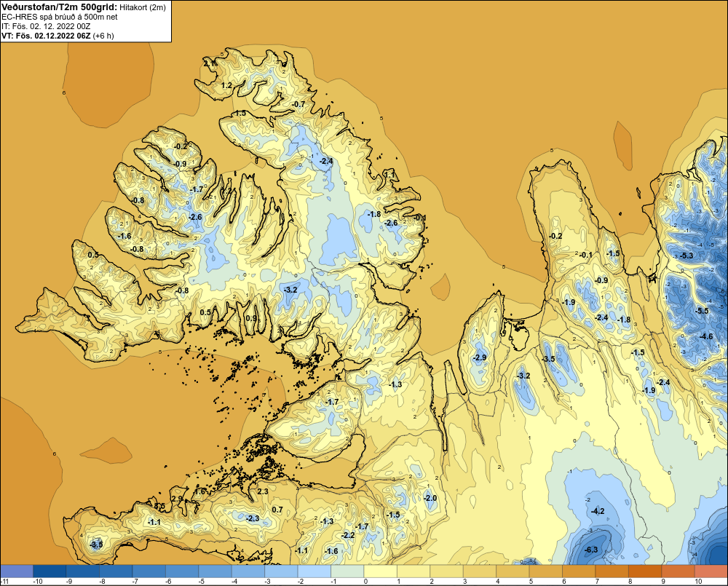Click the legend scale number -5
The image size is (728, 586).
point(201,582)
